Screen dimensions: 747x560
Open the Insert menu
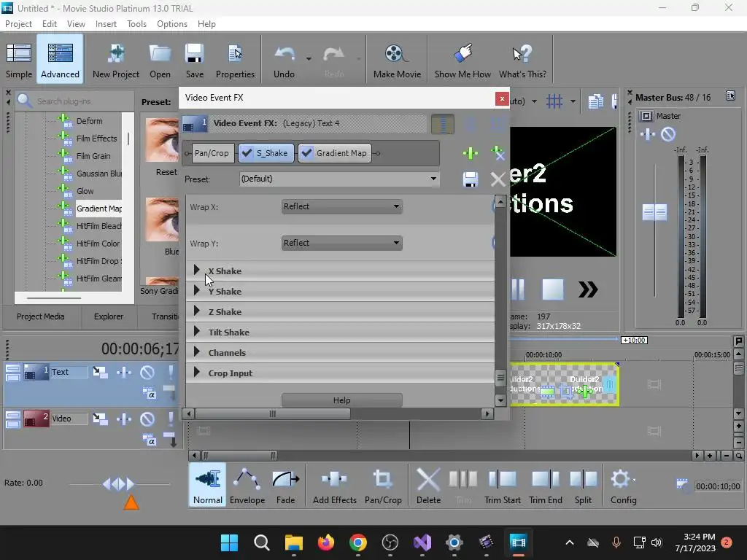(x=106, y=24)
